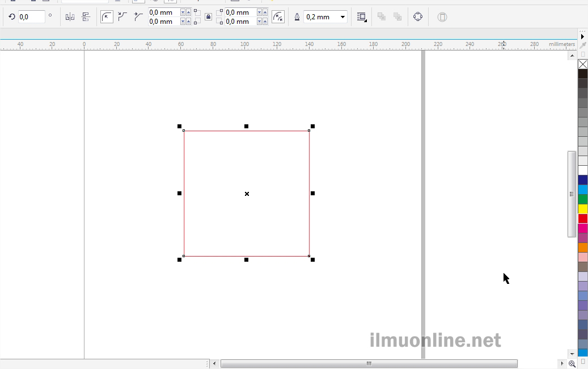
Task: Open the 0,2 mm outline width dropdown
Action: pyautogui.click(x=342, y=17)
